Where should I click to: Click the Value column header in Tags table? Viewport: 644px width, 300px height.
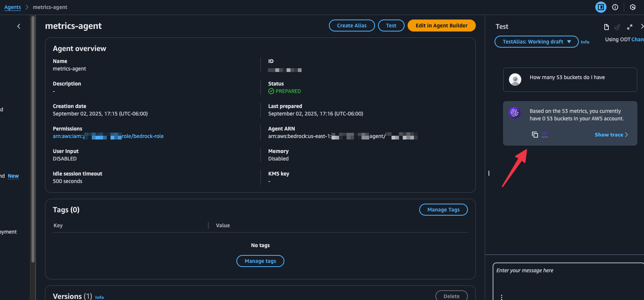tap(223, 225)
